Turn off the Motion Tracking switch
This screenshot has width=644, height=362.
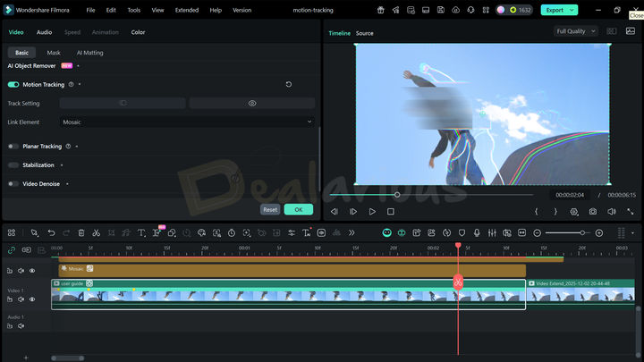(13, 85)
